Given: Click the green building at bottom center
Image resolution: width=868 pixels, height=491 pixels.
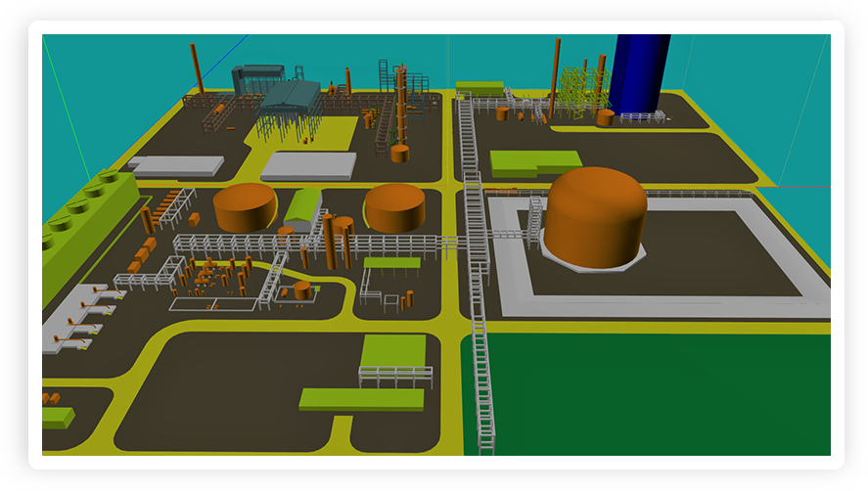Looking at the screenshot, I should 393,351.
